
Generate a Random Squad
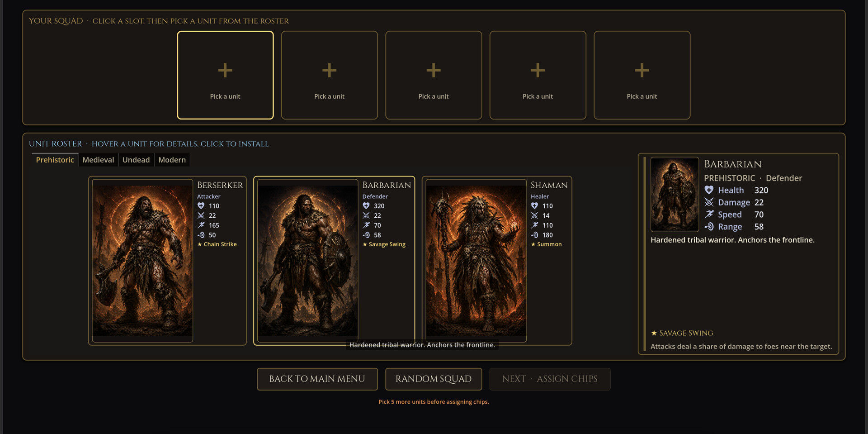point(434,379)
